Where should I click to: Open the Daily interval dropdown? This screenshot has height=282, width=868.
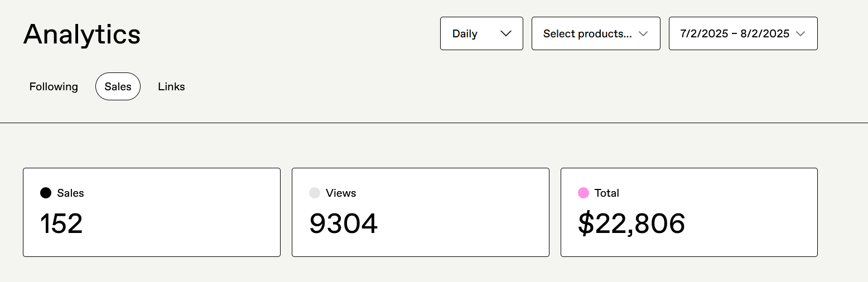(x=481, y=33)
